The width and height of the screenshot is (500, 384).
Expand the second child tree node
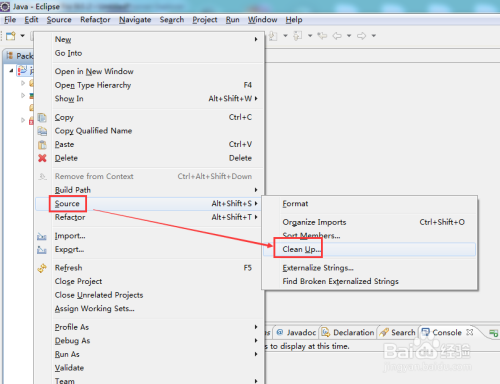[23, 95]
